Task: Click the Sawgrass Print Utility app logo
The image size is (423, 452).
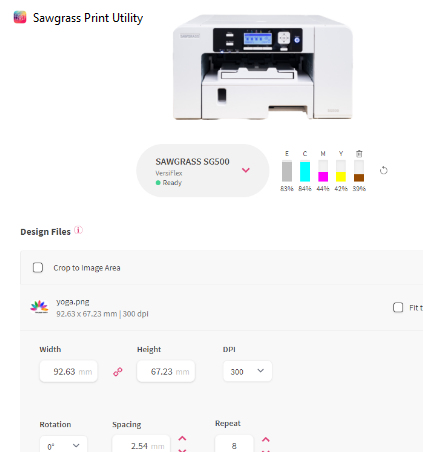Action: (20, 17)
